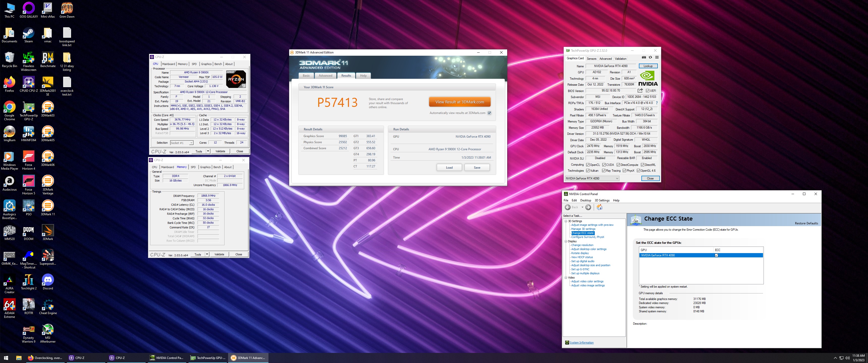This screenshot has width=868, height=363.
Task: Click Restore Defaults in NVIDIA Control Panel
Action: pos(806,223)
